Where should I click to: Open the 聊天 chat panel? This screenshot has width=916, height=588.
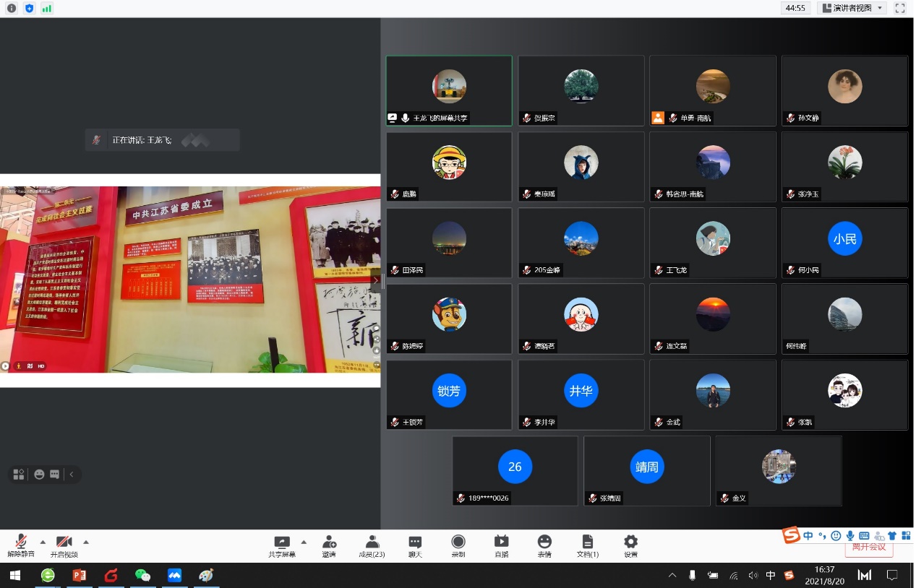tap(415, 542)
